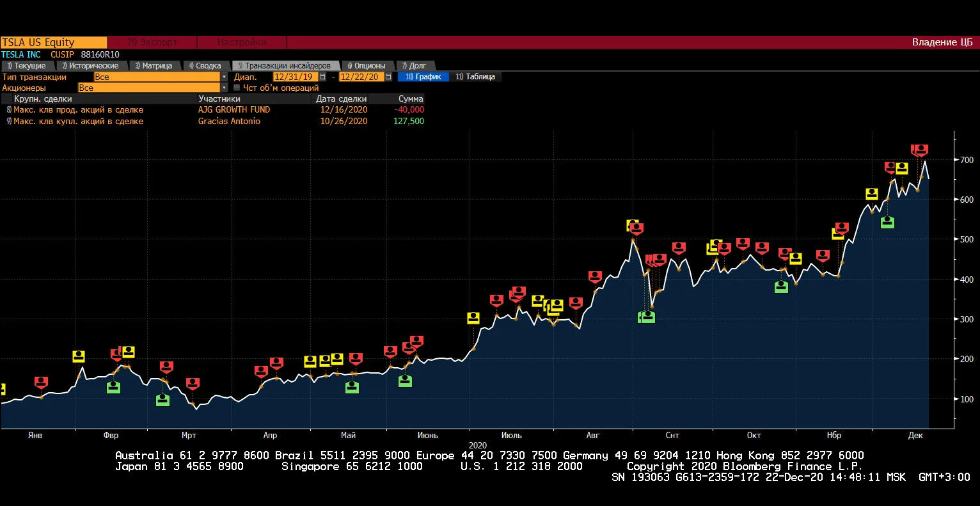This screenshot has height=506, width=980.
Task: Click the deal date 10/26/2020
Action: click(x=344, y=122)
